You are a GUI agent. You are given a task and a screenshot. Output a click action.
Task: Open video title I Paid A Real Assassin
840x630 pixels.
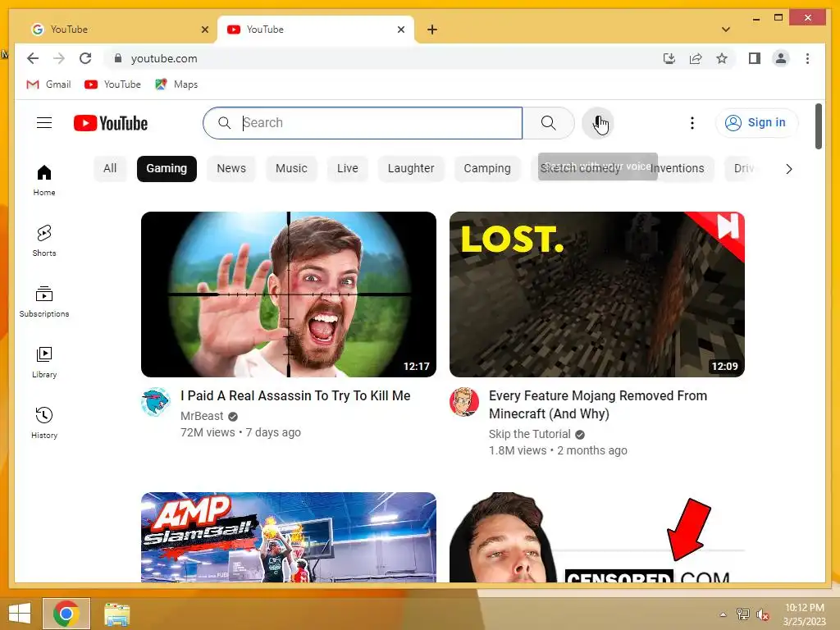(295, 396)
